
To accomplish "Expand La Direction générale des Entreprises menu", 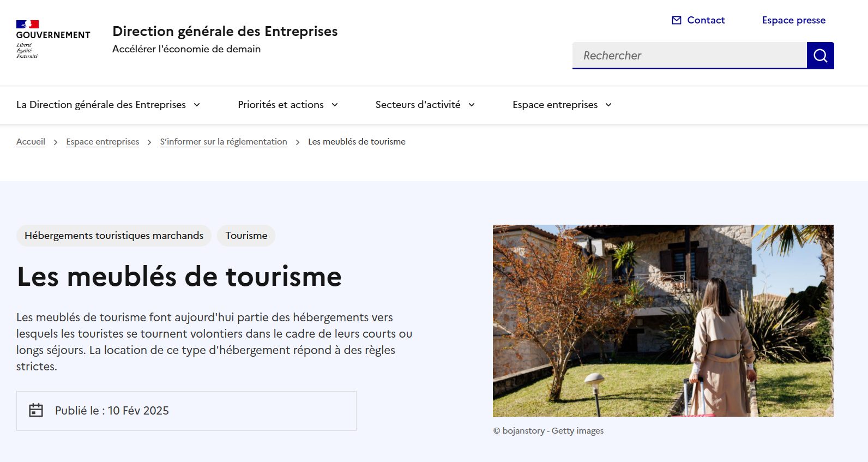I will pyautogui.click(x=108, y=105).
